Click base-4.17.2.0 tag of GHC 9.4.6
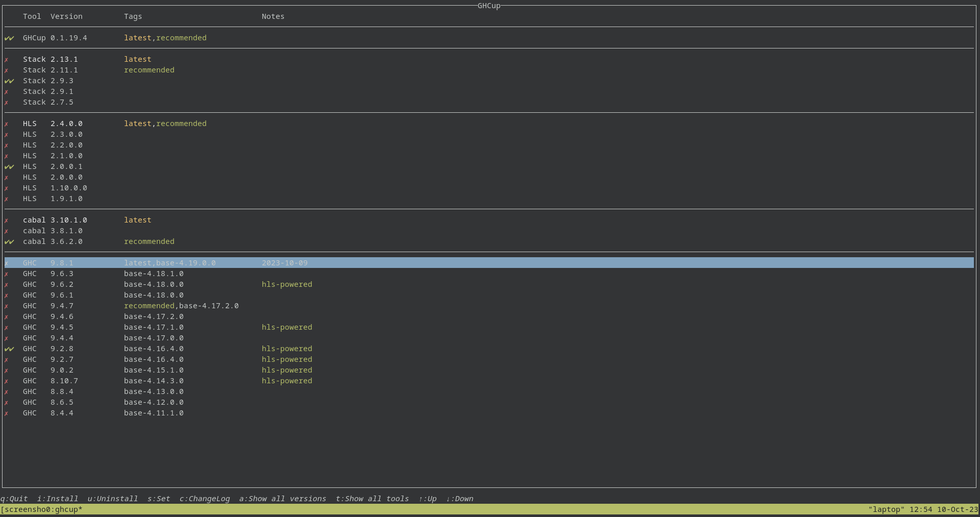This screenshot has width=980, height=517. (154, 316)
